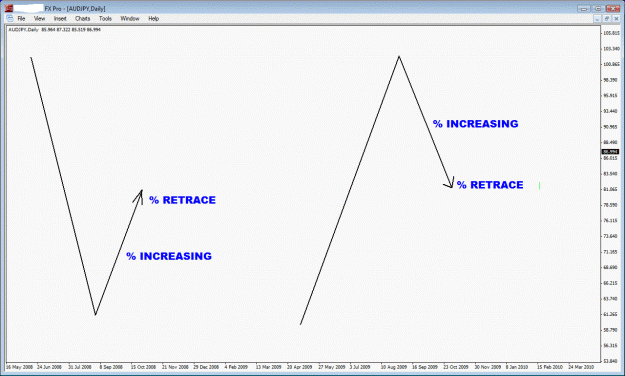625x376 pixels.
Task: Click the AUDJPY,Daily chart header text
Action: click(x=54, y=30)
